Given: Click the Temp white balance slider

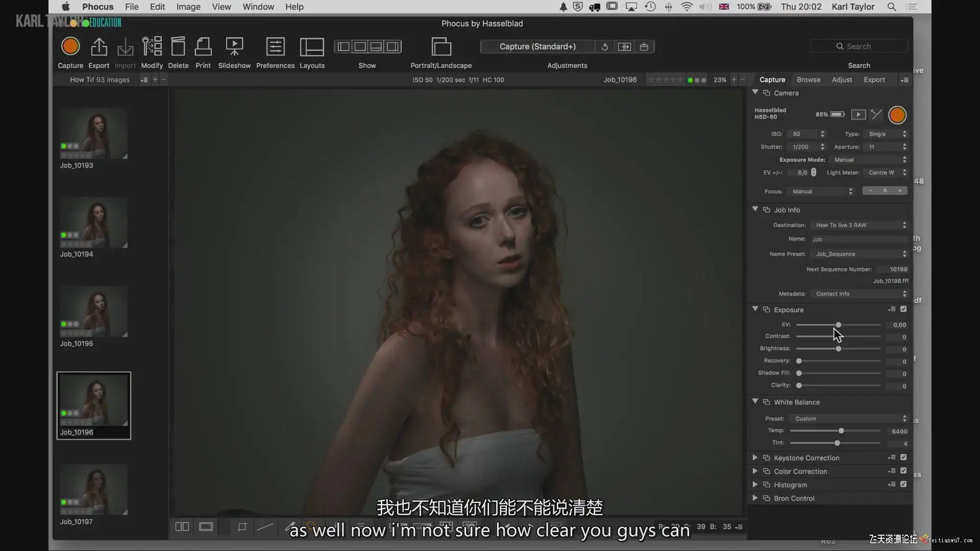Looking at the screenshot, I should 841,431.
